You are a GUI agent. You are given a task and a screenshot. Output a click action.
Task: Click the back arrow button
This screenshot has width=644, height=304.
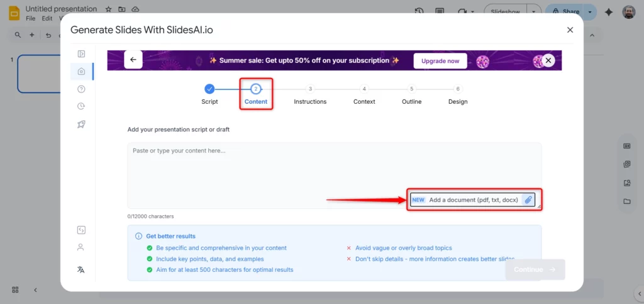click(133, 60)
